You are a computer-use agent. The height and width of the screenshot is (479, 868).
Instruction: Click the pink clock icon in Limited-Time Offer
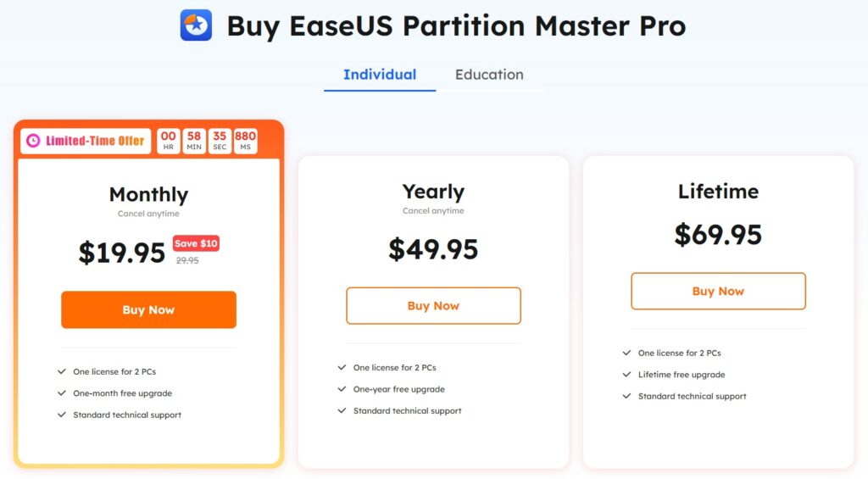pyautogui.click(x=33, y=141)
